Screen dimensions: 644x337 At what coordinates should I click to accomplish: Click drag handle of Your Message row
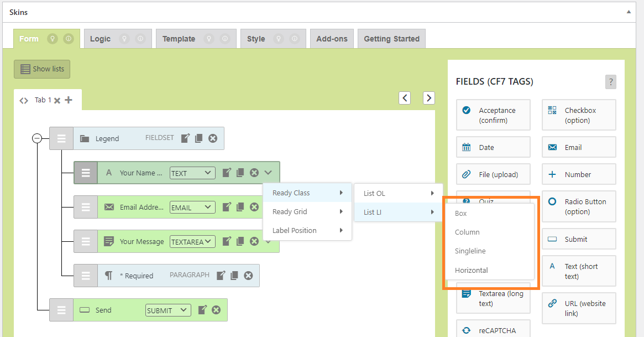[86, 241]
